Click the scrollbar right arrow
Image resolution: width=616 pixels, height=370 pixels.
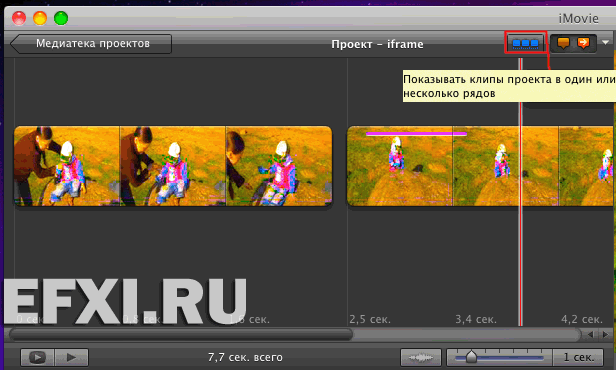coord(605,335)
